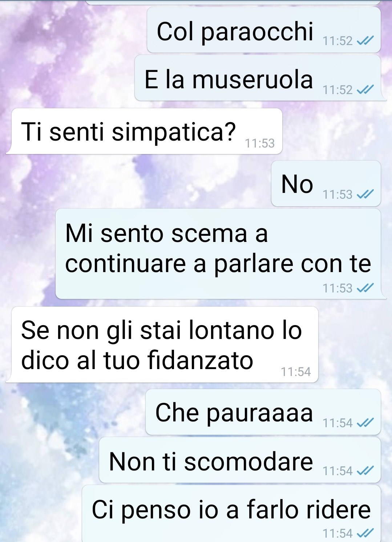Tap the 11:52 timestamp beside 'Col paraocchi'

pos(338,41)
